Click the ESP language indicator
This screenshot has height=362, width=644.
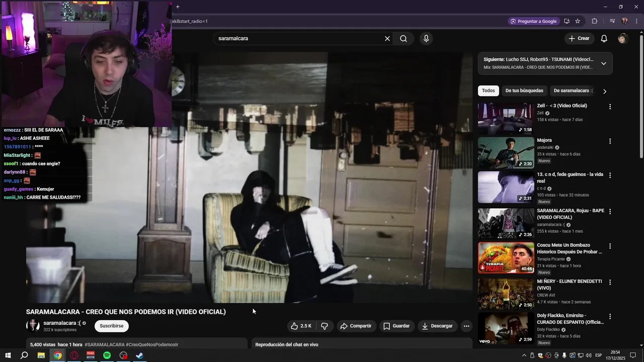(x=598, y=355)
